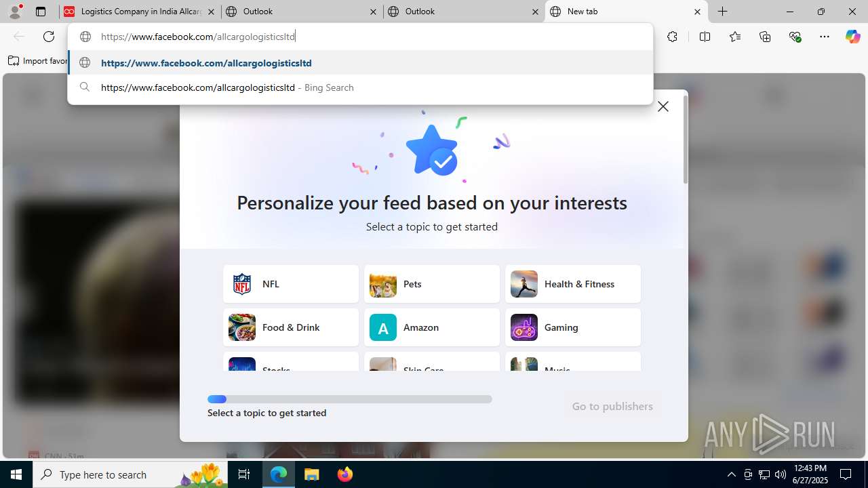This screenshot has width=868, height=488.
Task: Open the Favorites star icon
Action: 735,37
